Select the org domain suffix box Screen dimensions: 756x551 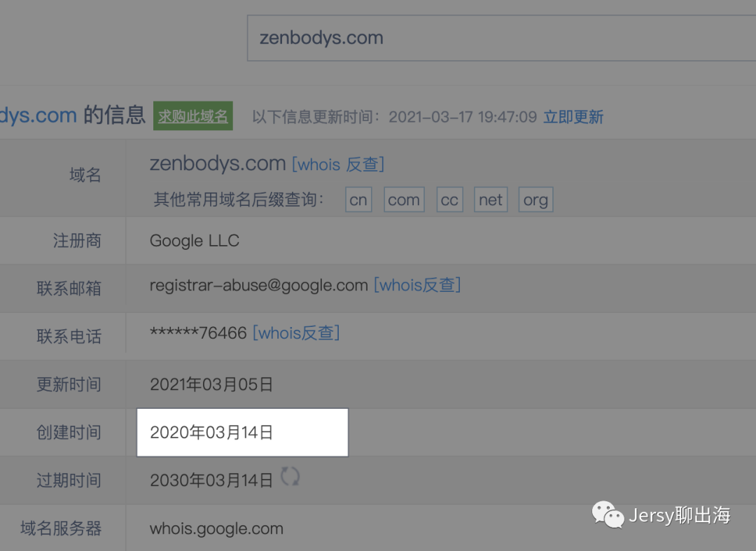535,200
